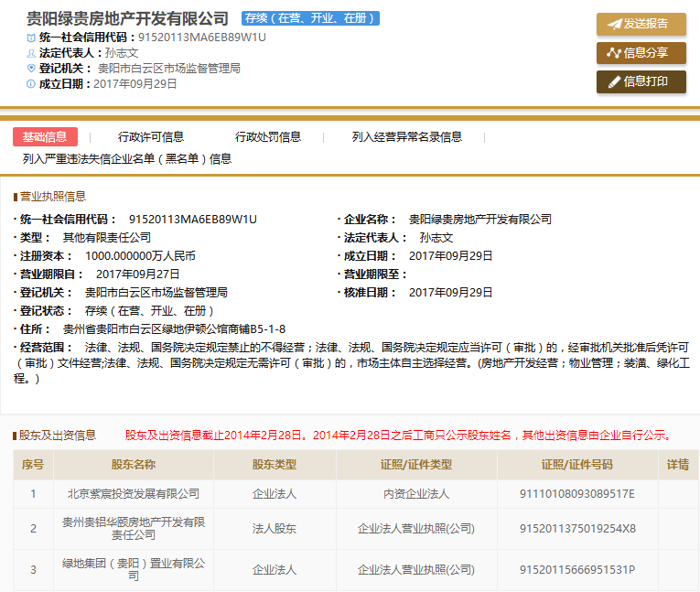Click the company title 贵阳绿贵房地产开发有限公司
Viewport: 700px width, 592px height.
coord(128,18)
